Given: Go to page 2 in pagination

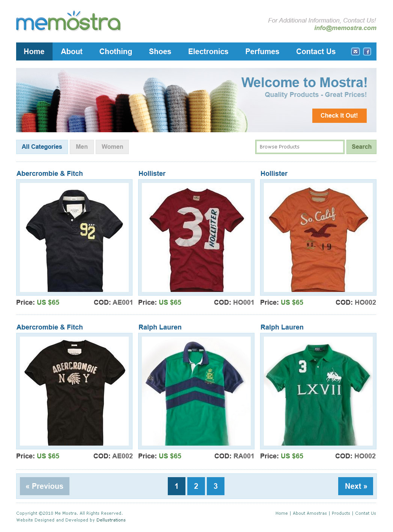Looking at the screenshot, I should click(196, 486).
